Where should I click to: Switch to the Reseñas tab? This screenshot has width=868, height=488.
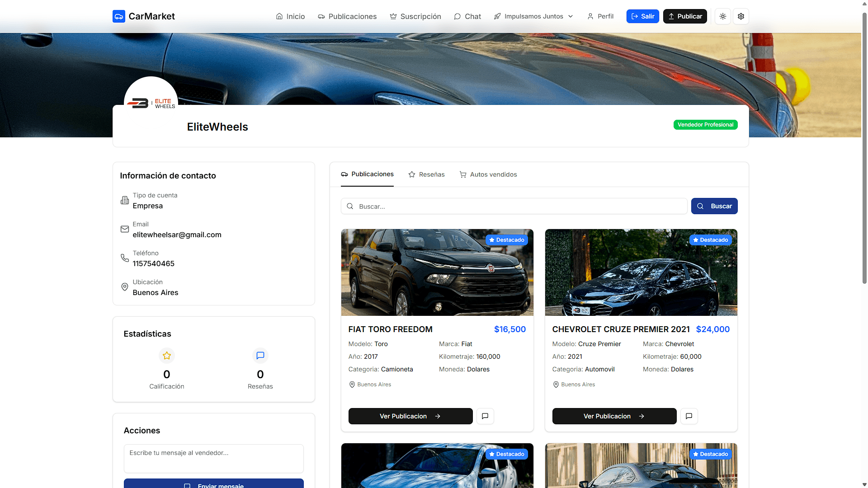pos(426,174)
